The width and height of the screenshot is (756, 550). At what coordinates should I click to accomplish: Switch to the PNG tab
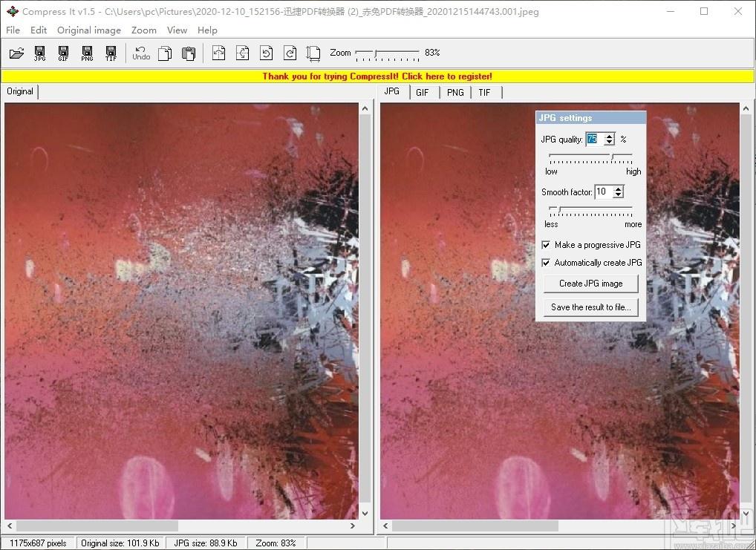[x=455, y=93]
